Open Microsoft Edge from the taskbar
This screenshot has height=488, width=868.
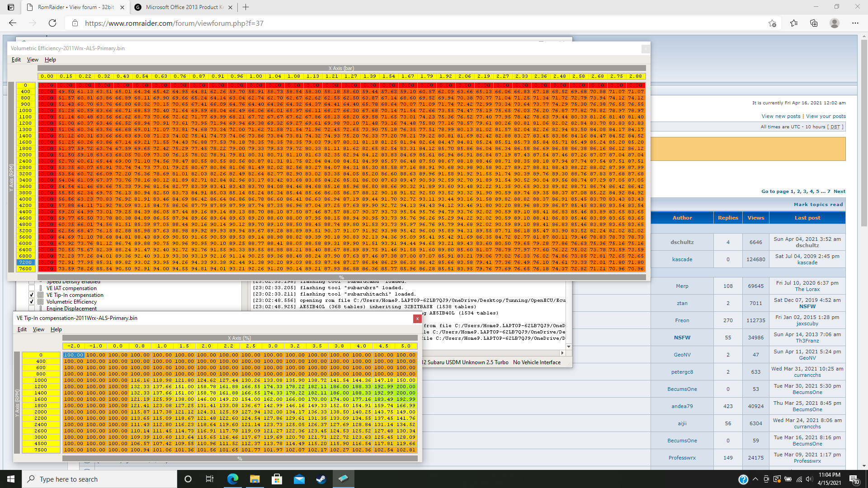click(x=233, y=479)
